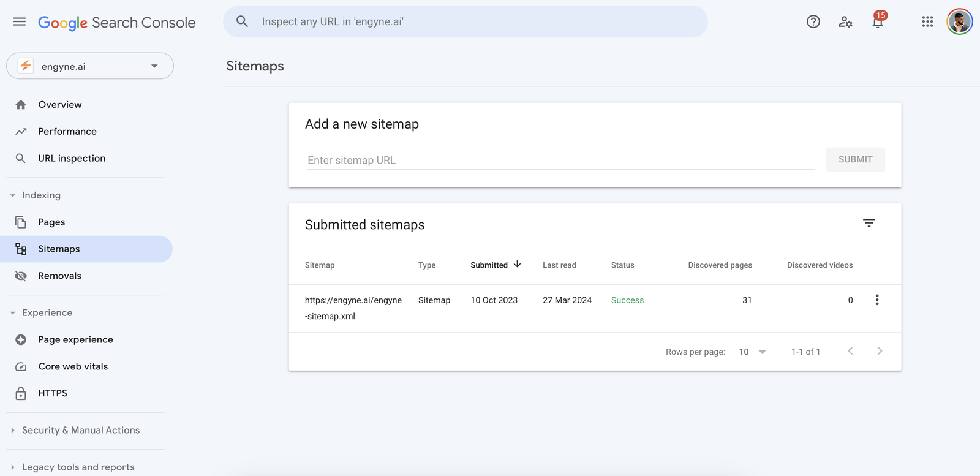The height and width of the screenshot is (476, 980).
Task: Collapse the Experience section
Action: (13, 313)
